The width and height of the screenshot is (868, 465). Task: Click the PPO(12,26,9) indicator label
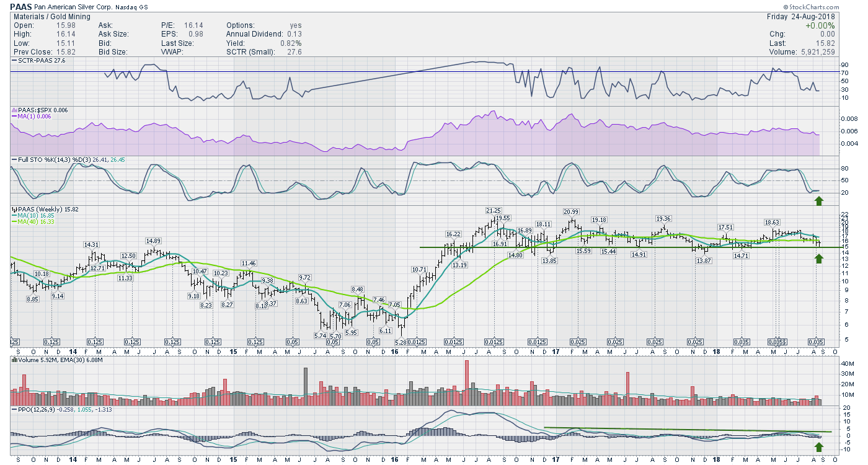37,410
